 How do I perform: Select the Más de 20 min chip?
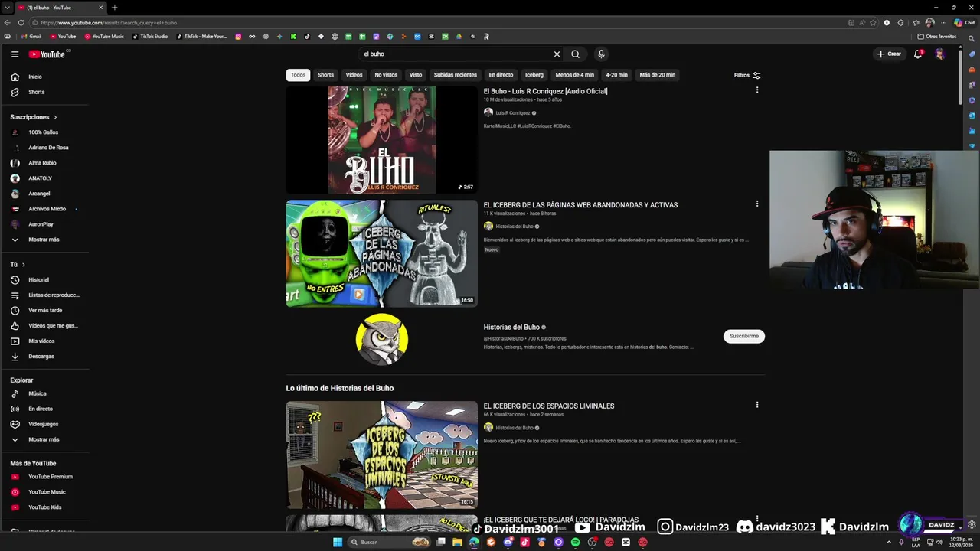click(657, 75)
